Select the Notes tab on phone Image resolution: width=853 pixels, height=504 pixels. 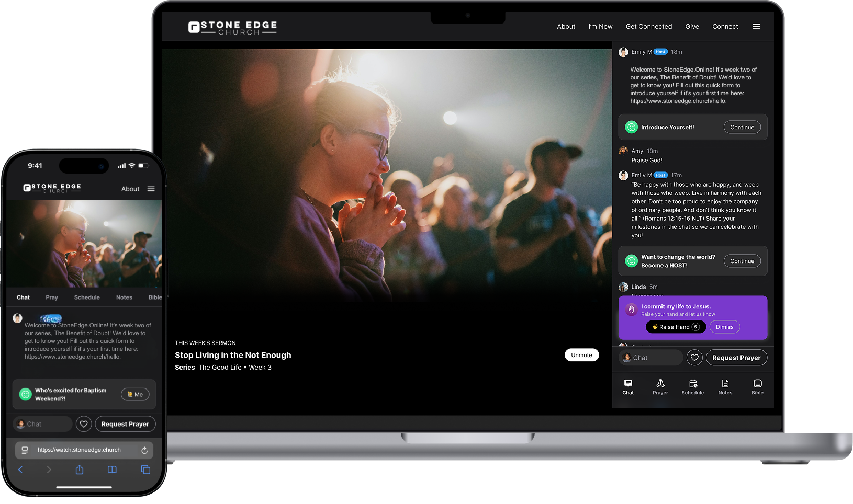pyautogui.click(x=124, y=297)
